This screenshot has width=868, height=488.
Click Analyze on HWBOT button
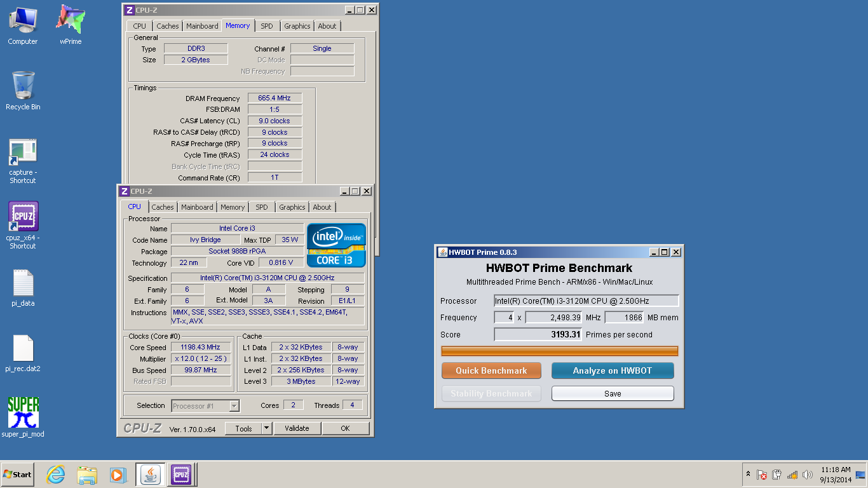[x=613, y=370]
